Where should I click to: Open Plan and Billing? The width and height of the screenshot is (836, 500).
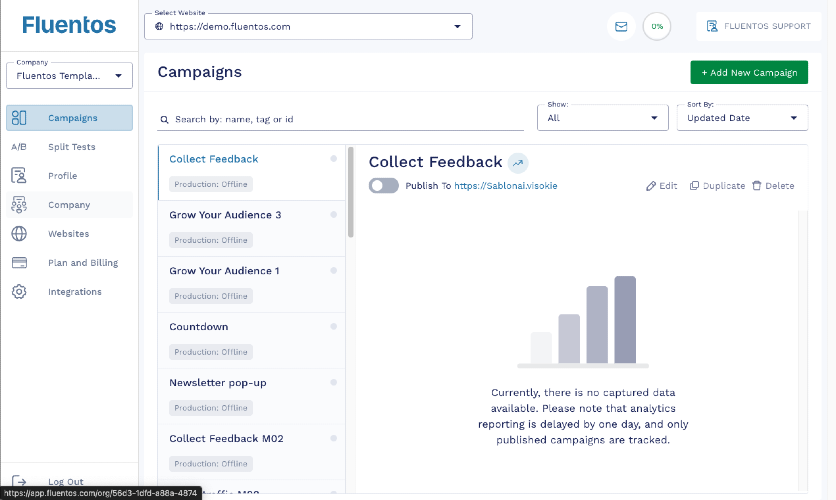coord(83,263)
